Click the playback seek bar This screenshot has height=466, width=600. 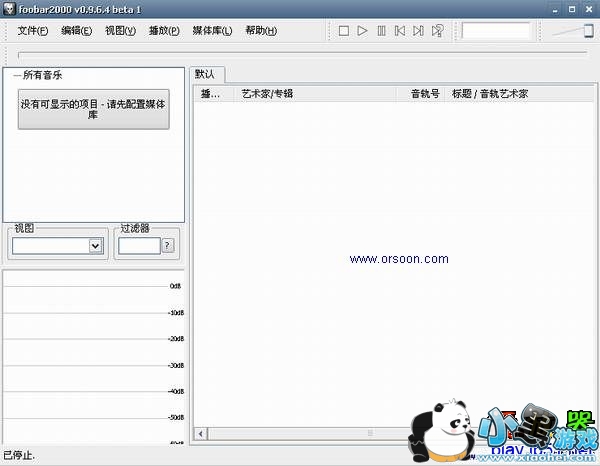click(x=302, y=55)
